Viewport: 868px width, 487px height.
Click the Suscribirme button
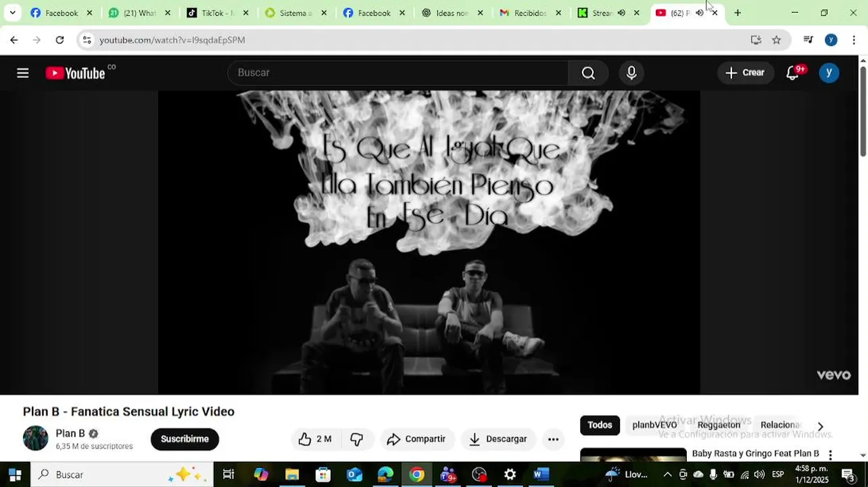coord(185,439)
